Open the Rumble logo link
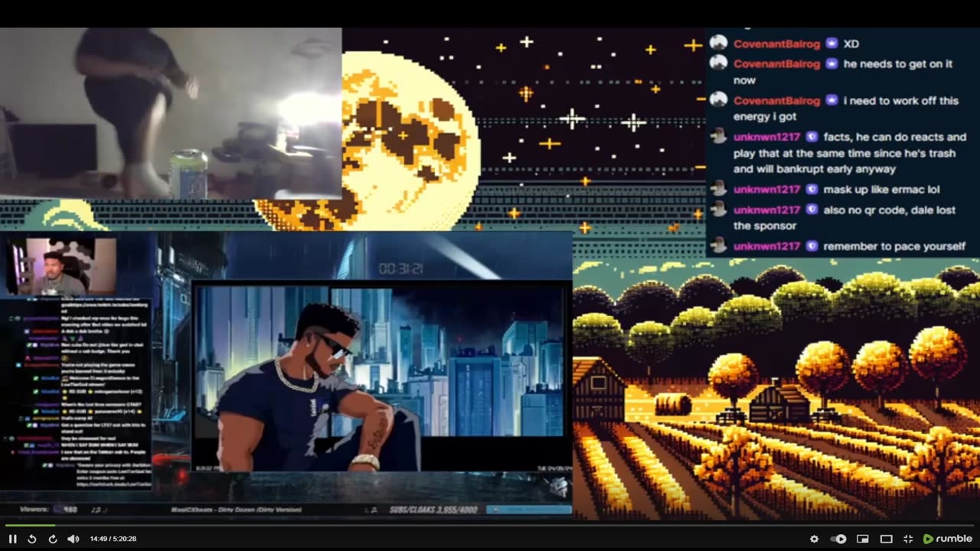 click(x=948, y=539)
